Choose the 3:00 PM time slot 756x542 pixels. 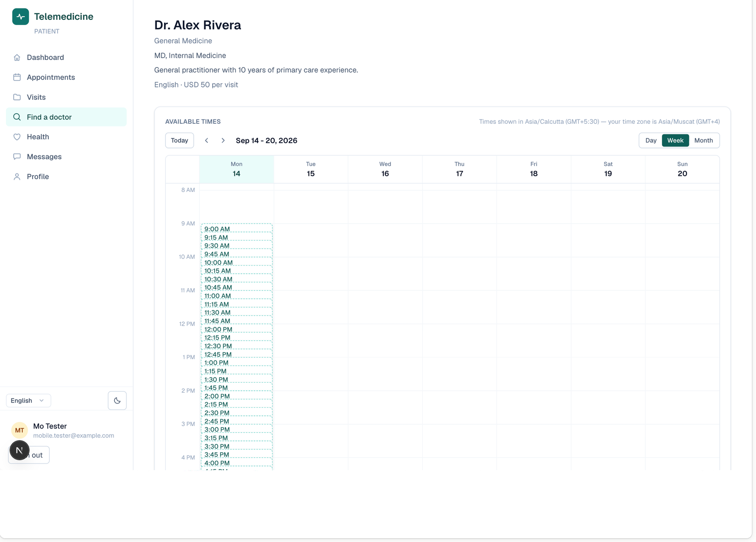pyautogui.click(x=237, y=429)
